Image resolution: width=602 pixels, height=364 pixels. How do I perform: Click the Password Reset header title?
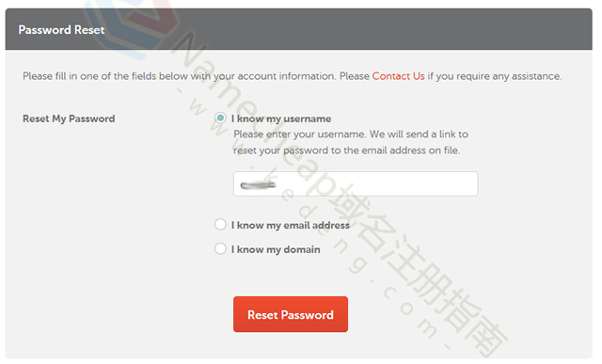pyautogui.click(x=61, y=29)
